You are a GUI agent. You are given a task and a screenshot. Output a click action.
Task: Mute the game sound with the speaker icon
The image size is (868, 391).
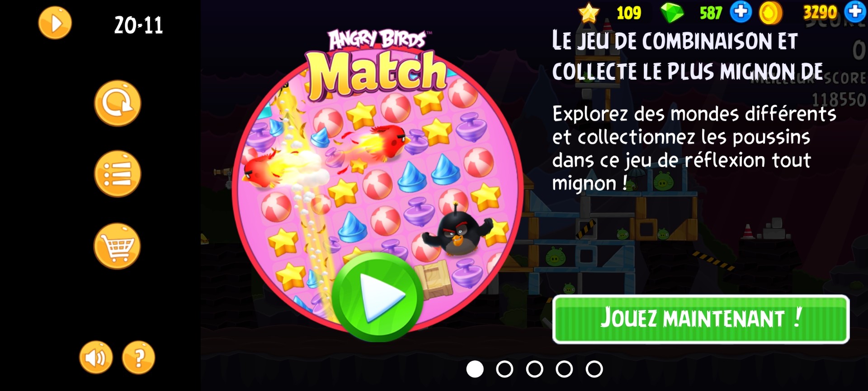96,358
